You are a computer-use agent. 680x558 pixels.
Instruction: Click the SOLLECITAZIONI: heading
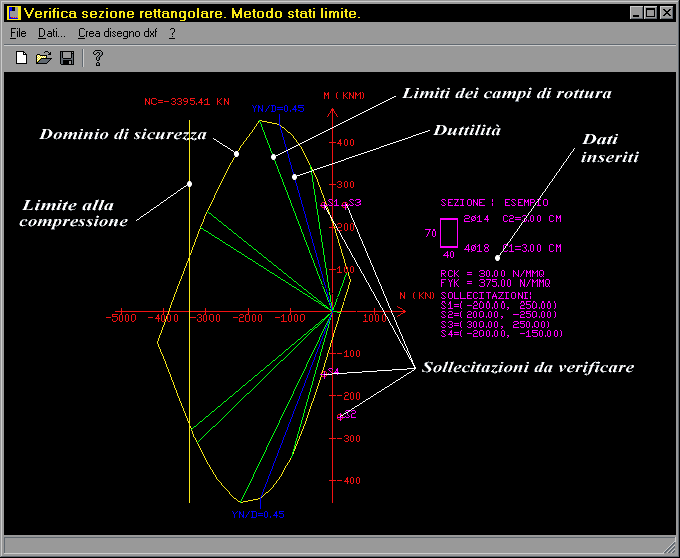point(486,296)
